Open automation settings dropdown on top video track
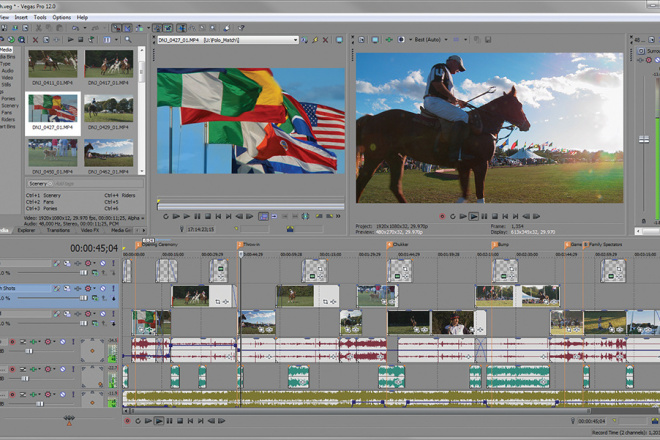660x440 pixels. tap(94, 263)
